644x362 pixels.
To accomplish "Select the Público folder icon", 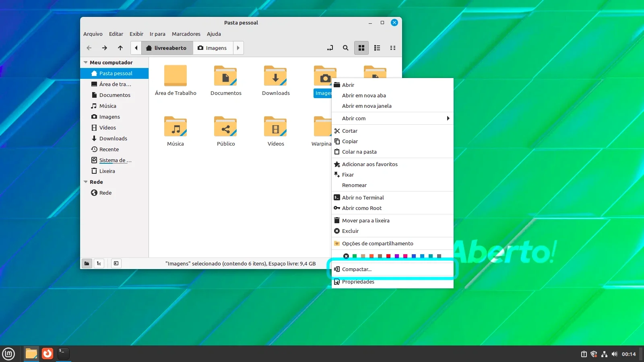I will coord(225,126).
